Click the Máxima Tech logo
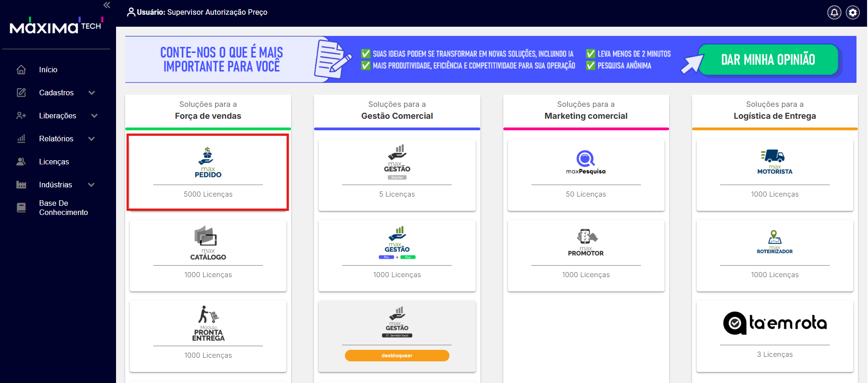 56,25
